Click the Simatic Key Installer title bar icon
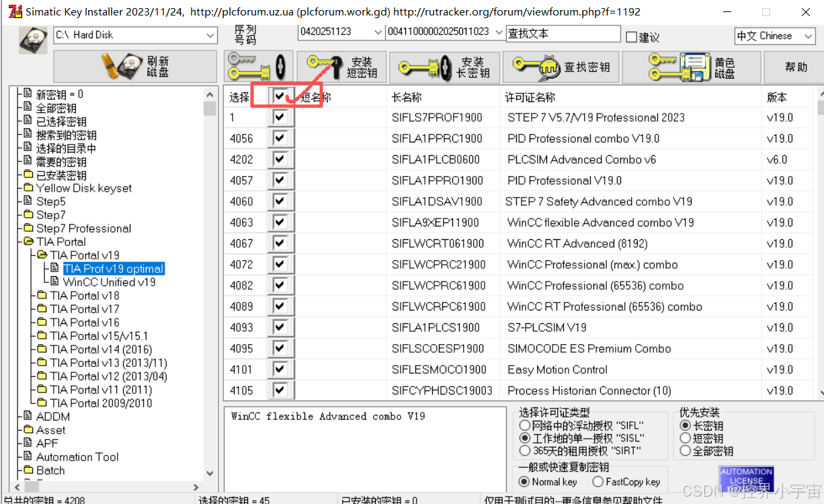Viewport: 824px width, 504px height. click(14, 11)
